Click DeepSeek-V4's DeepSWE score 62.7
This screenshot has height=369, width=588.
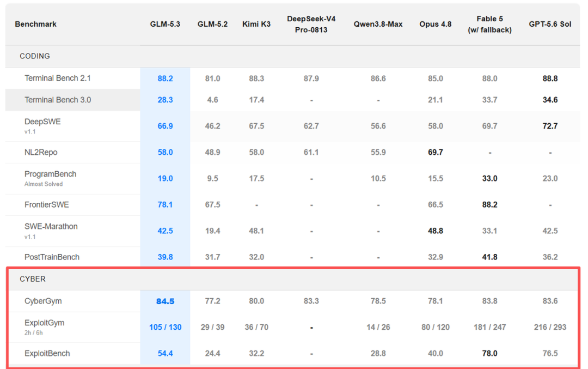(311, 126)
